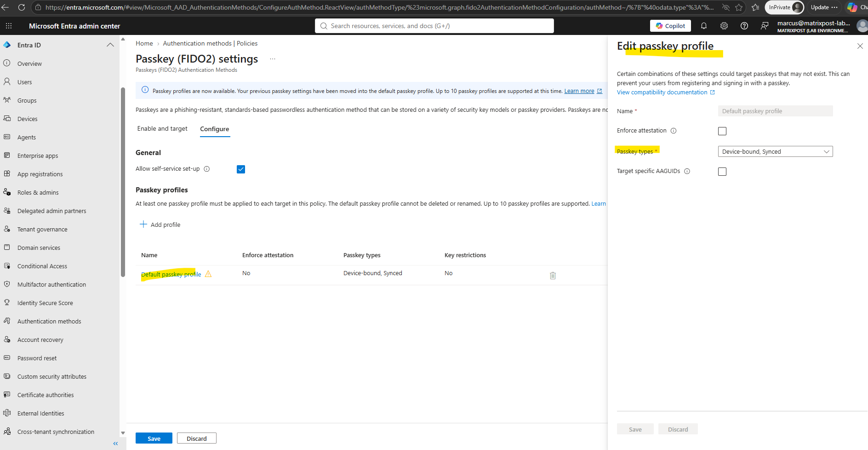
Task: Open Identity Secure Score in sidebar
Action: click(45, 303)
